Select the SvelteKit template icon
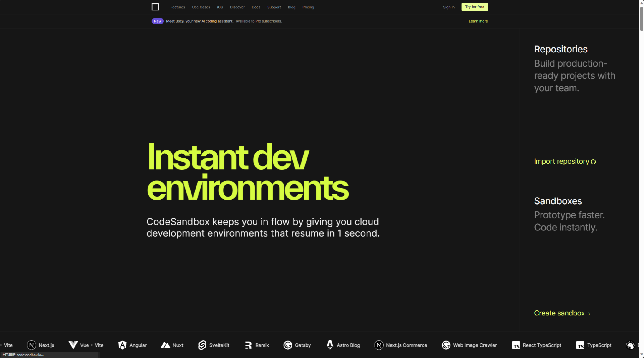Viewport: 644px width, 358px height. click(x=202, y=345)
